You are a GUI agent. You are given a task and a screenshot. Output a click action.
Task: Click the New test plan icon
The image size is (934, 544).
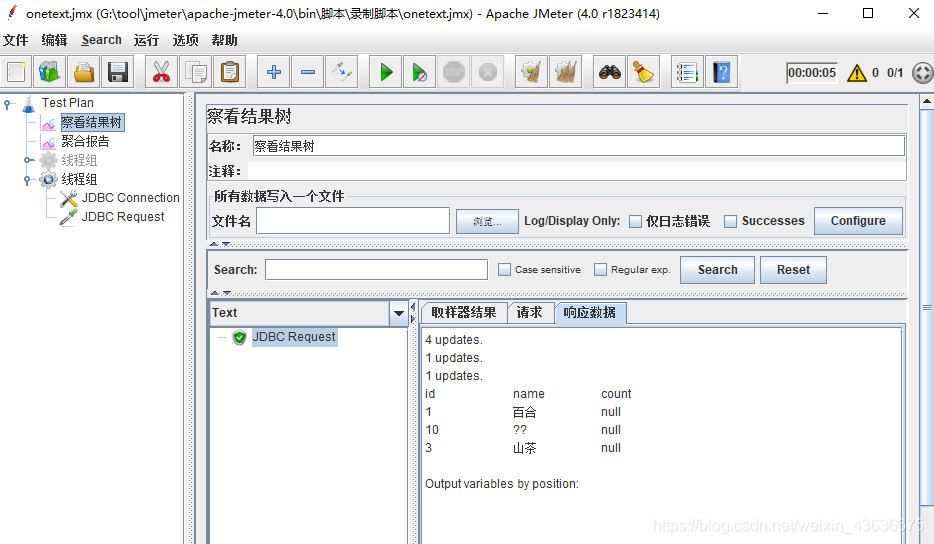pos(16,72)
